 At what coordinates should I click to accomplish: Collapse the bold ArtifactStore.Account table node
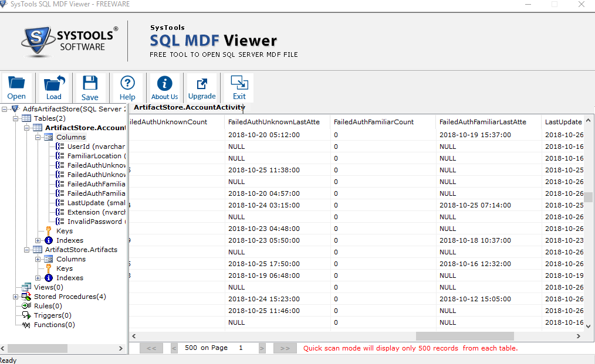[x=27, y=128]
